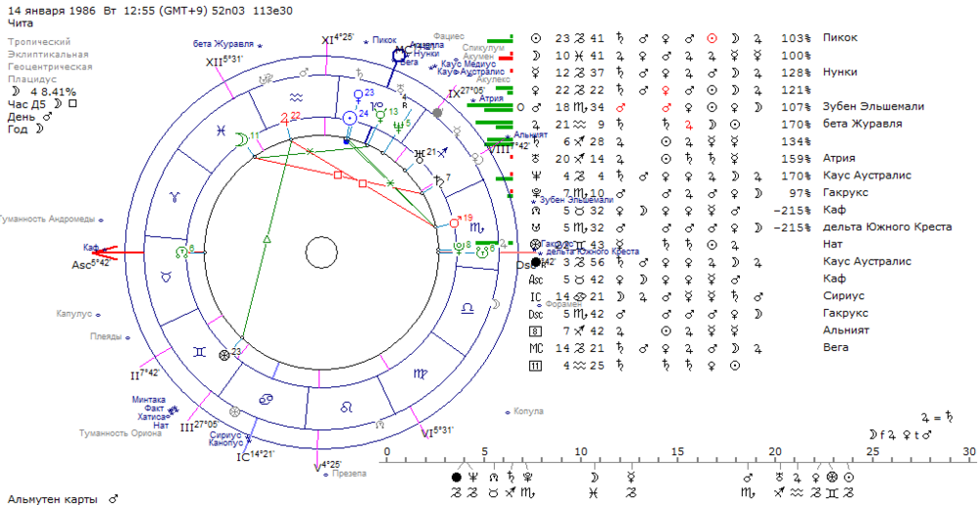The width and height of the screenshot is (980, 505).
Task: Select the Leo sign symbol on zodiac ring
Action: point(346,407)
